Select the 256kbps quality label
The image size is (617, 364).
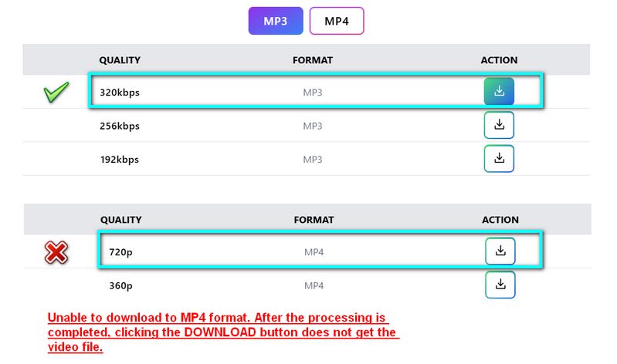120,126
